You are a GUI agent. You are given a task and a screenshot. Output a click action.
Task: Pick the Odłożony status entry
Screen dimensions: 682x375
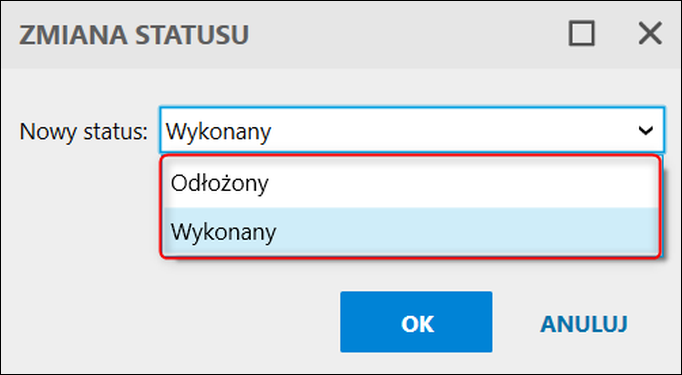(410, 183)
